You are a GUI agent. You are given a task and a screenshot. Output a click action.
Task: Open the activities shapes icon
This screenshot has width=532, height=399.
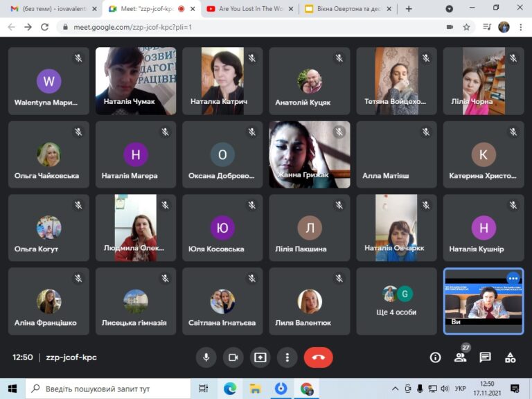tap(511, 357)
